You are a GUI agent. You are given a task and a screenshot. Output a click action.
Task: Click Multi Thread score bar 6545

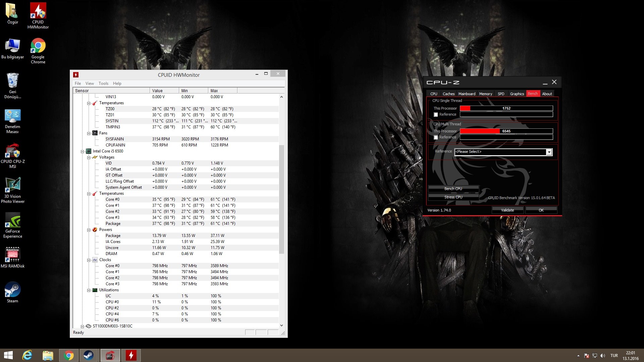506,131
